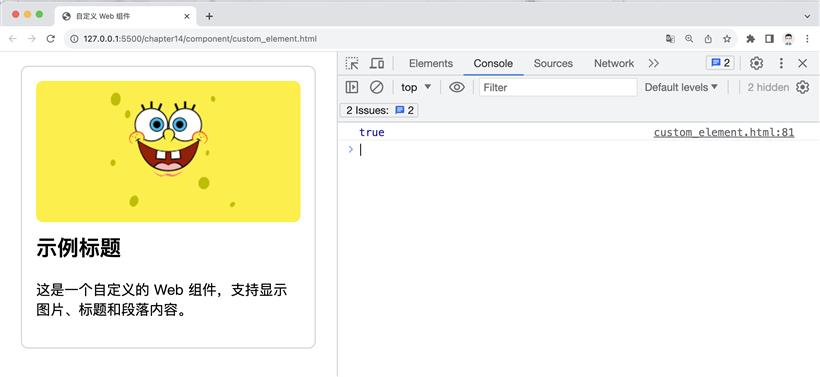
Task: Click the 2 Issues button
Action: (x=380, y=110)
